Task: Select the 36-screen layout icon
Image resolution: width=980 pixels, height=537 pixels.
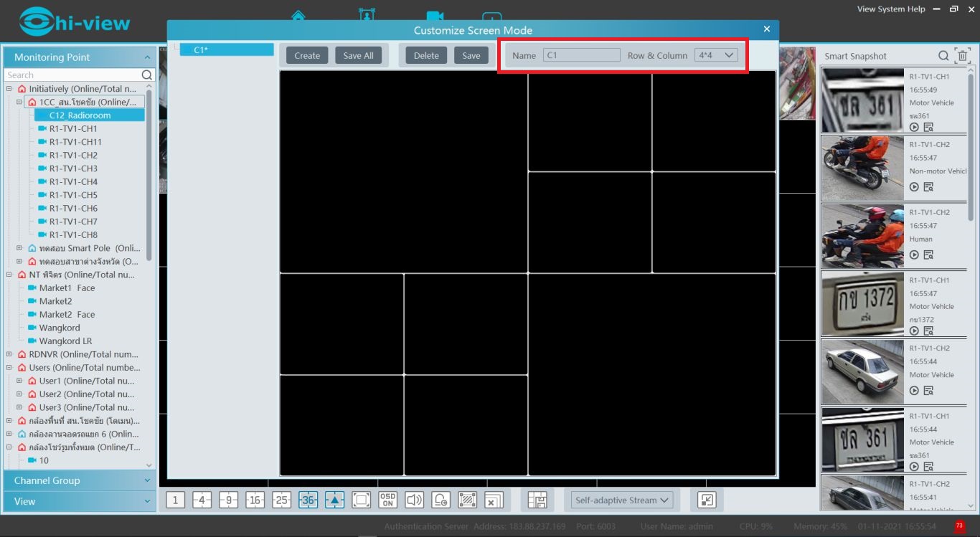Action: [308, 500]
